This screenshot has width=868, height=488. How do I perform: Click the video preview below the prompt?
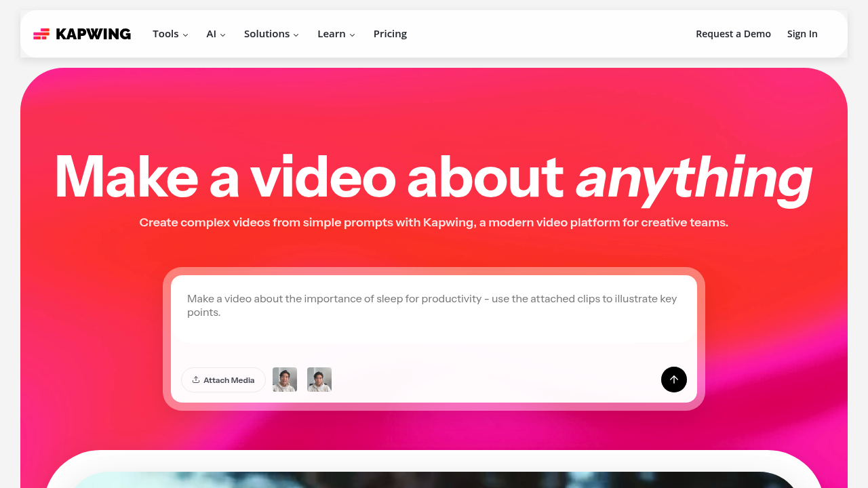(x=434, y=479)
